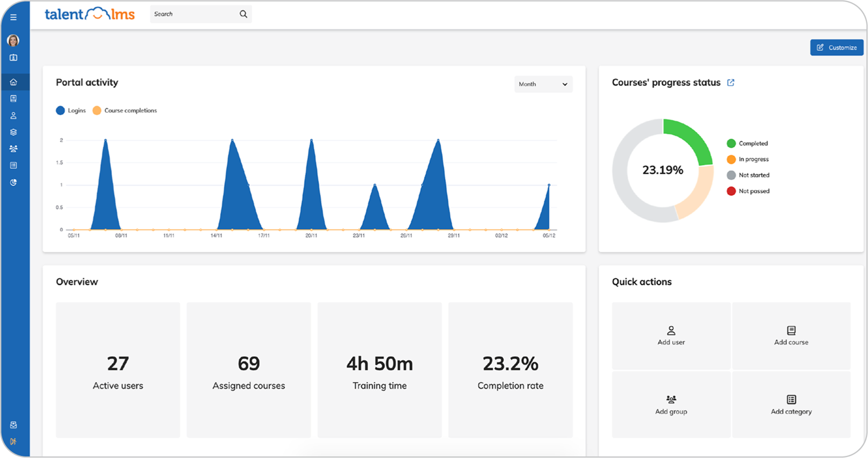Open the list-style sidebar item below Groups
Image resolution: width=868 pixels, height=458 pixels.
[13, 165]
